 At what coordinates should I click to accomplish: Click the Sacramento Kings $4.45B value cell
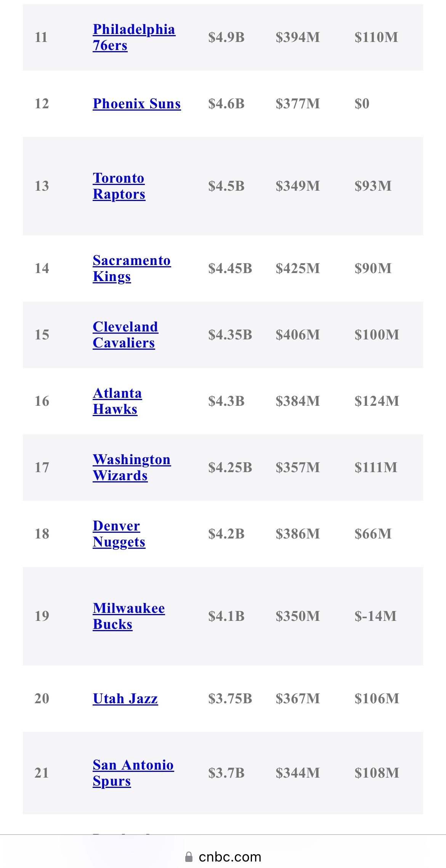230,268
